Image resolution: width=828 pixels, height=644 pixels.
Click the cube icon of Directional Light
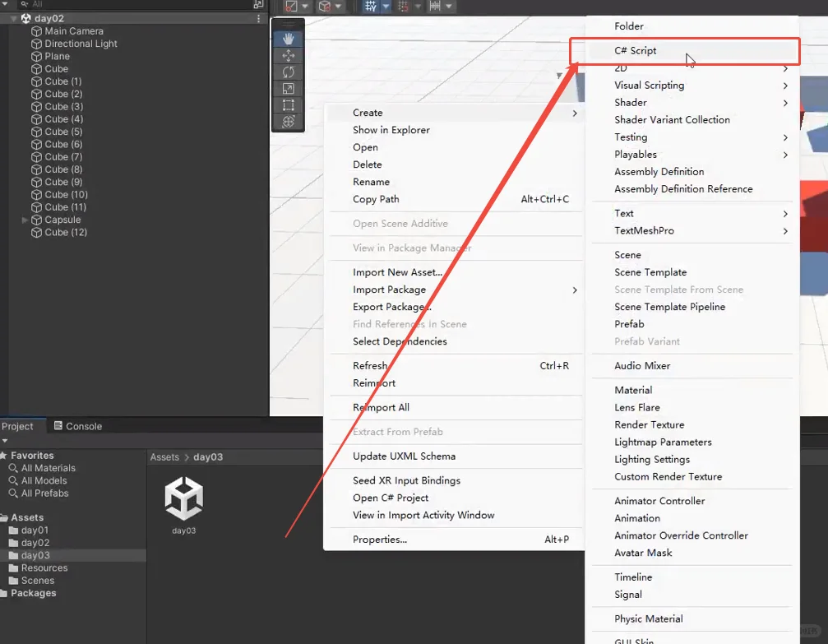(36, 44)
